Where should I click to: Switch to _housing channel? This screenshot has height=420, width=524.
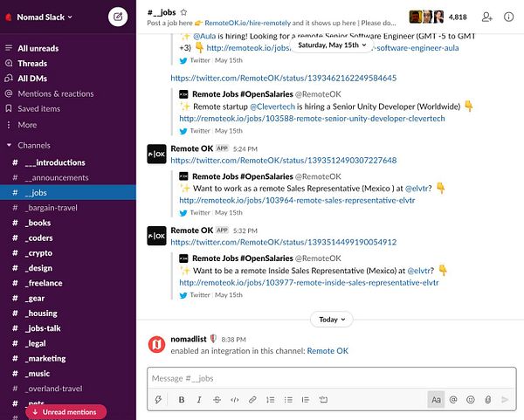[68, 313]
